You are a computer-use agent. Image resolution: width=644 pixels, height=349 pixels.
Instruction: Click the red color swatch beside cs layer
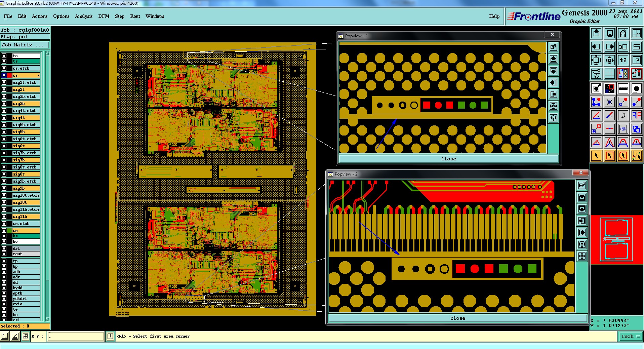tap(9, 75)
